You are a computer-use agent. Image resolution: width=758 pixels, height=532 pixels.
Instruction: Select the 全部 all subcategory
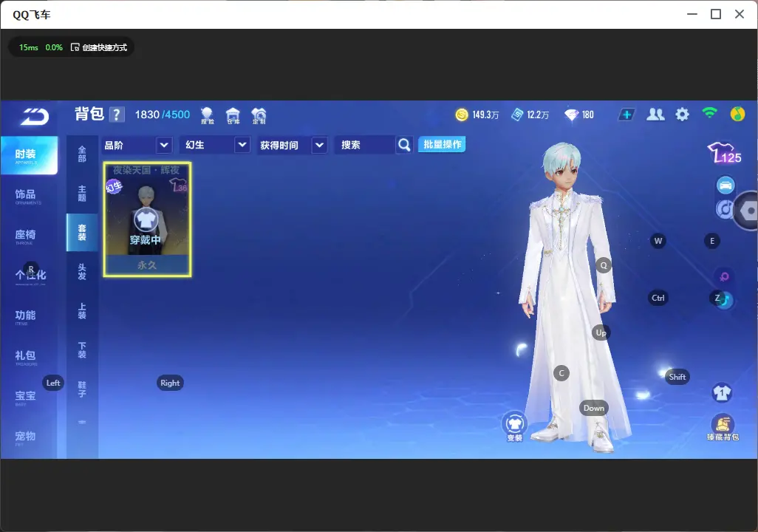click(82, 154)
